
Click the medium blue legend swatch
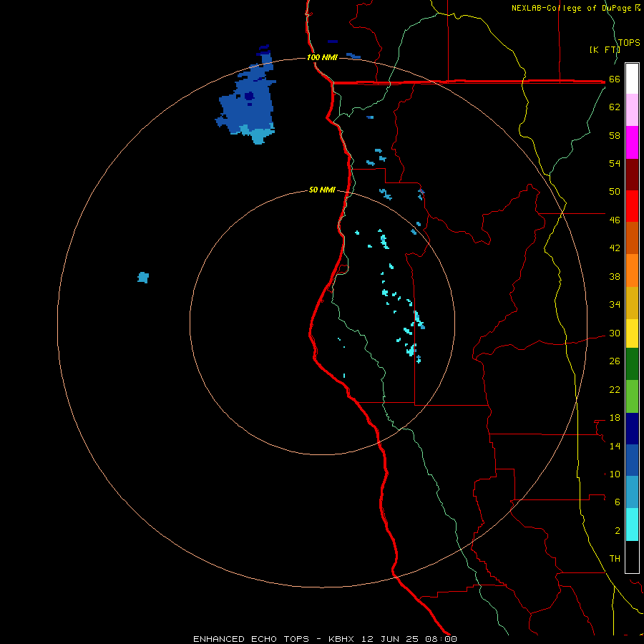632,460
